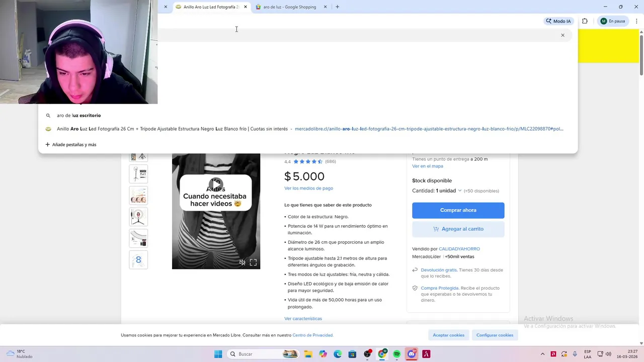Open weather widget 18°C Nublado
The image size is (644, 362).
click(x=19, y=354)
